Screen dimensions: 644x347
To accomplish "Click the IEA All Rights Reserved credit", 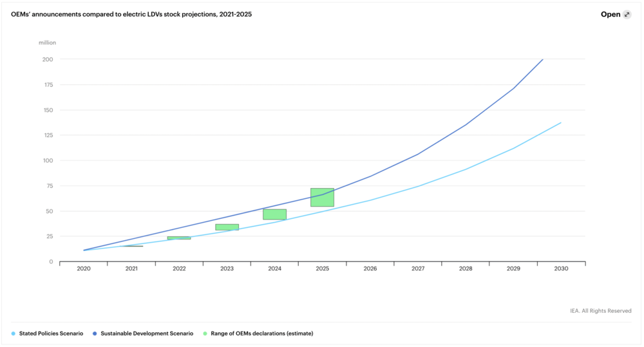I will coord(600,310).
